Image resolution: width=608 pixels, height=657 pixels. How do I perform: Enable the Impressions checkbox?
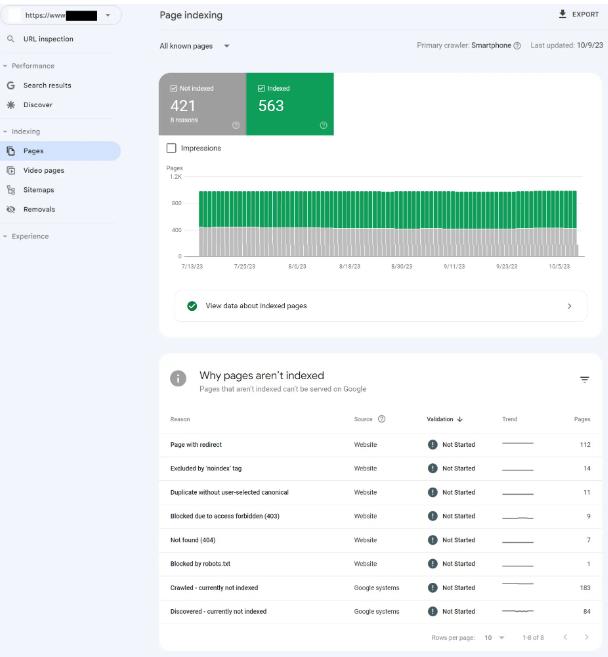pos(171,148)
